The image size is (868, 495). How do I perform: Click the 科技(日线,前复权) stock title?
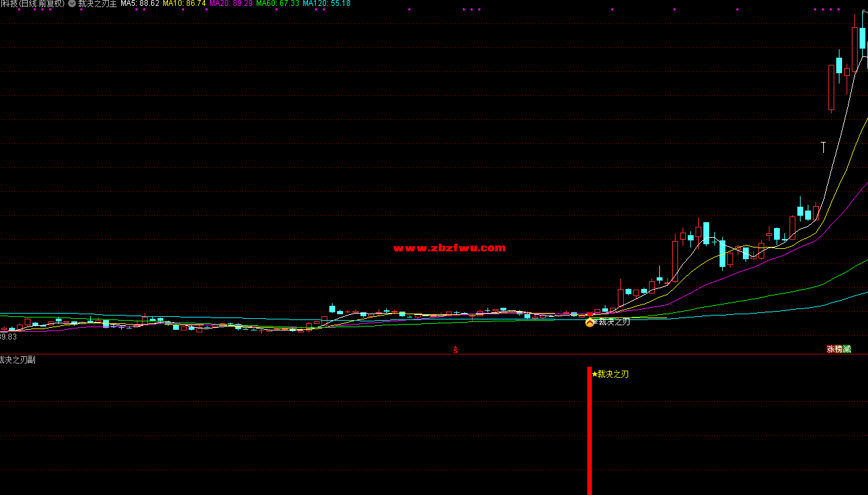click(32, 3)
